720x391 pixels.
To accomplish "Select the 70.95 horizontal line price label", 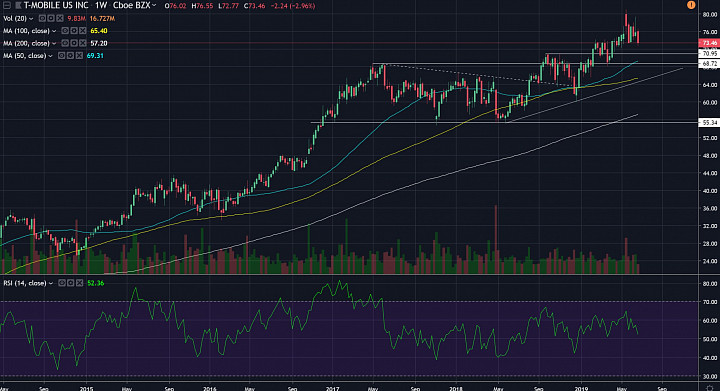I will click(709, 54).
